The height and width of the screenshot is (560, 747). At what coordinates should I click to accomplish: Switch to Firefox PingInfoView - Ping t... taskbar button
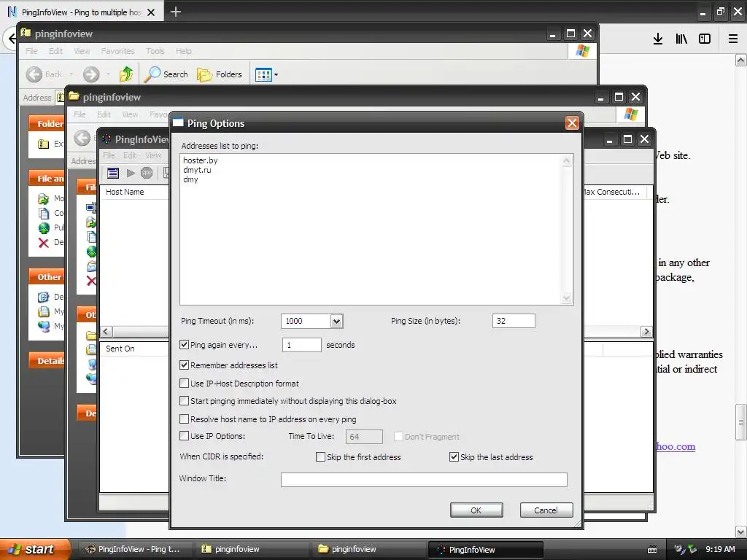pyautogui.click(x=135, y=549)
